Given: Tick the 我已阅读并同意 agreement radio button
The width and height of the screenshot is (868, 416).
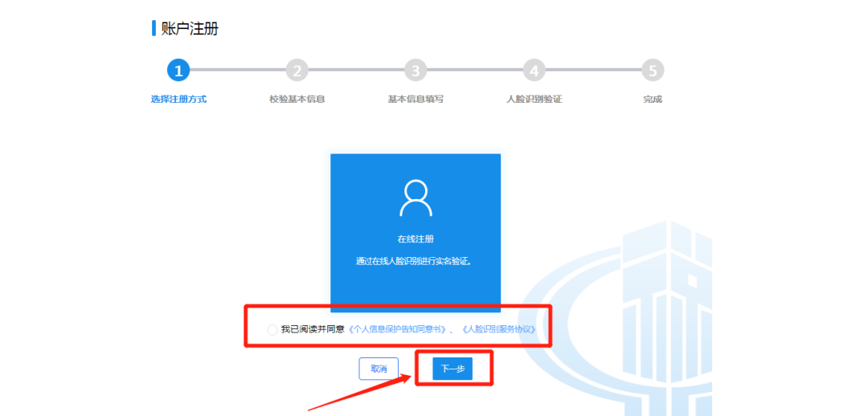Looking at the screenshot, I should 272,330.
